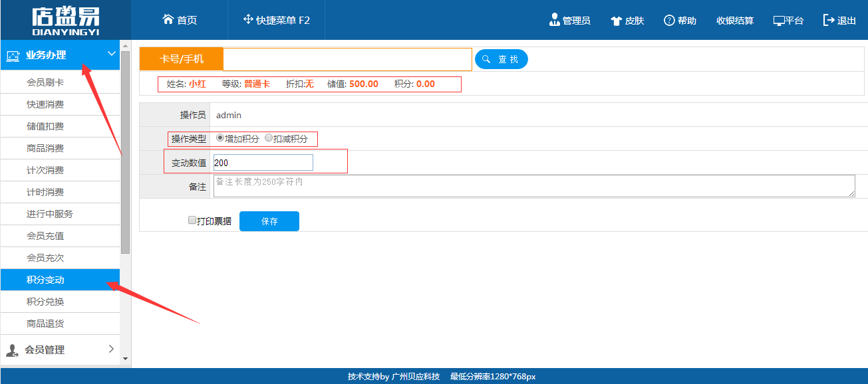Click the 皮肤 shirt icon
This screenshot has width=868, height=384.
pyautogui.click(x=616, y=21)
